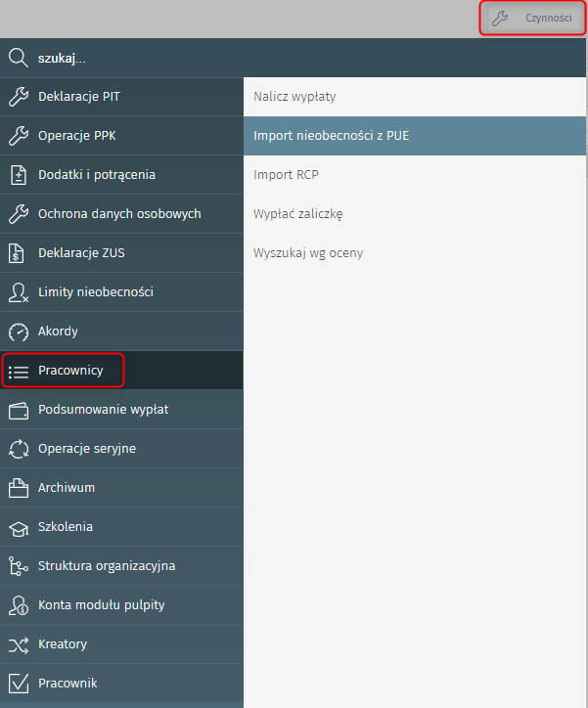
Task: Select Import nieobecności z PUE
Action: [x=331, y=136]
